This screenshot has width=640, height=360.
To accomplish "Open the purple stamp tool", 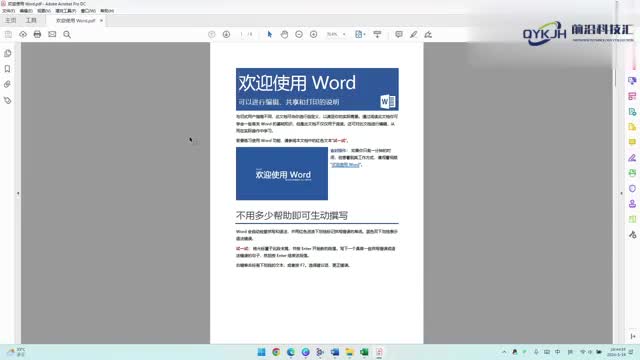I will point(632,204).
